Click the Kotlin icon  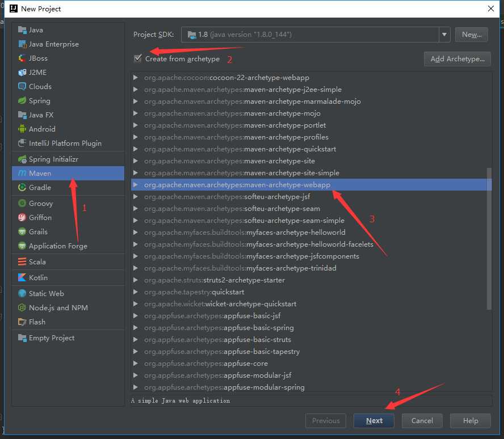22,277
